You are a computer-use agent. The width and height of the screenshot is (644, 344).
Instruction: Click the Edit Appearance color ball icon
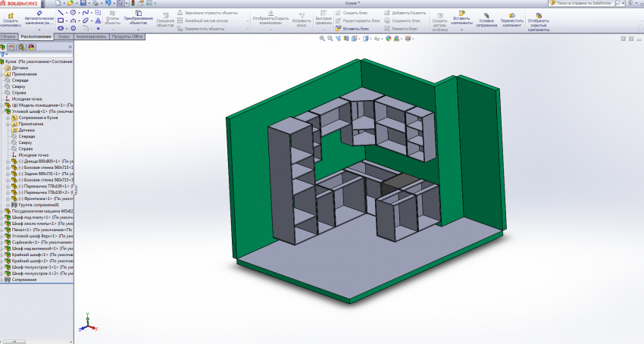[x=388, y=39]
